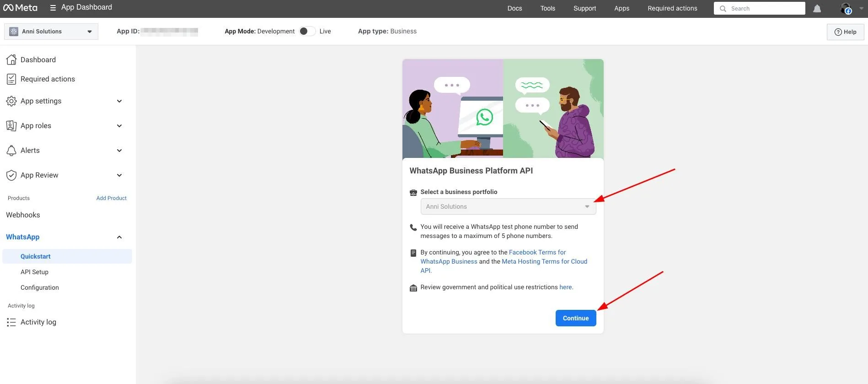The width and height of the screenshot is (868, 384).
Task: Click the App Review shield icon
Action: (11, 175)
